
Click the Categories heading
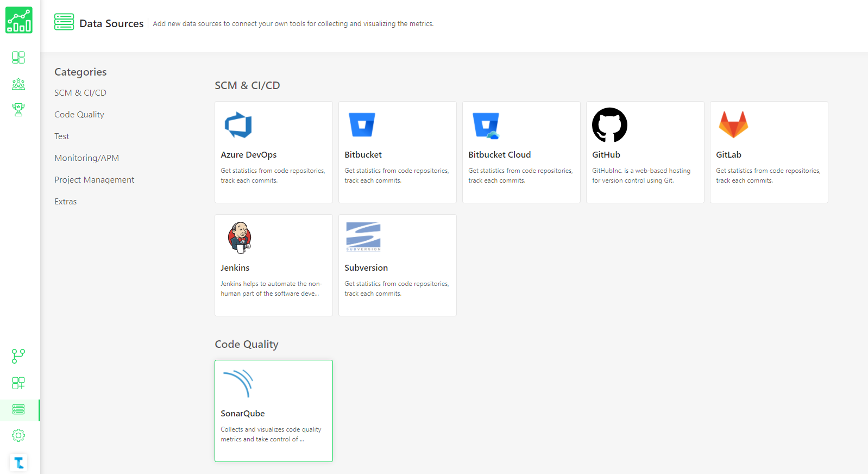80,72
